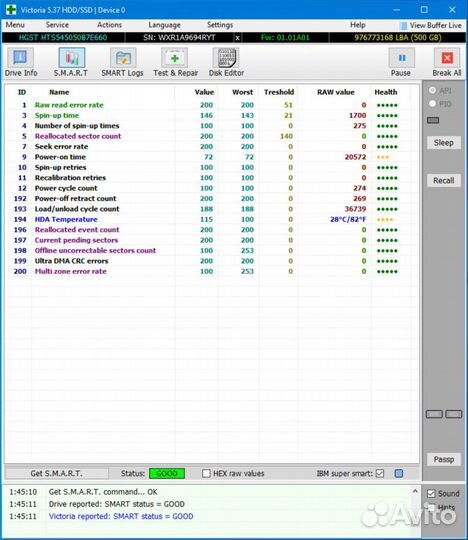468x540 pixels.
Task: Launch the Disk Editor
Action: pos(226,62)
